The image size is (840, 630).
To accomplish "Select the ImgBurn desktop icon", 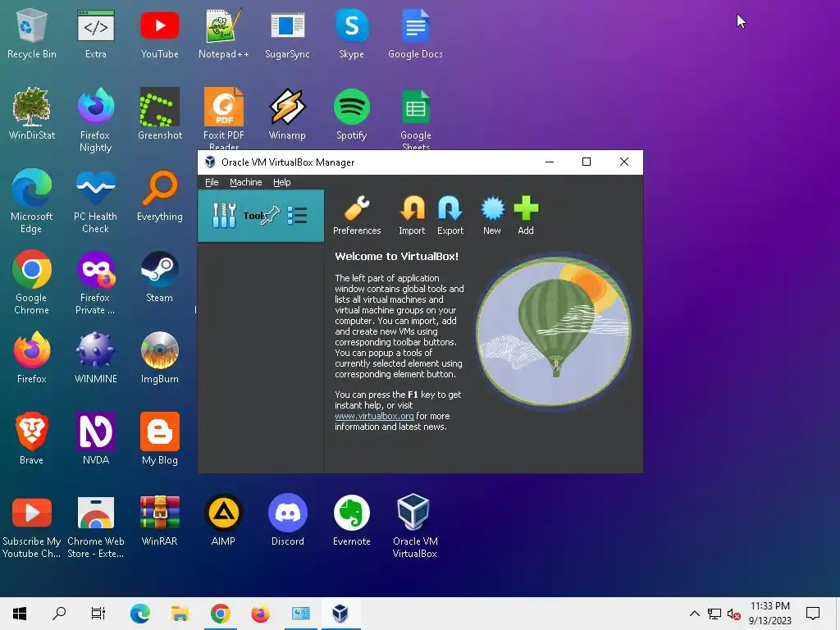I will tap(160, 358).
